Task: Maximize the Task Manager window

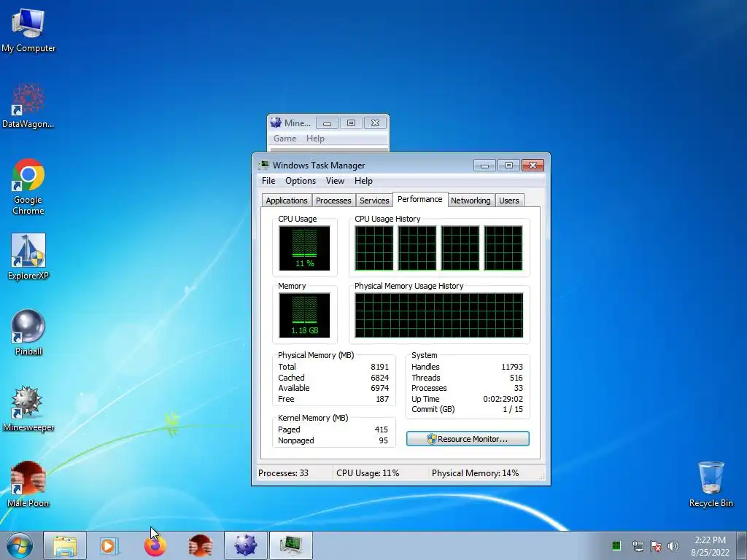Action: coord(508,166)
